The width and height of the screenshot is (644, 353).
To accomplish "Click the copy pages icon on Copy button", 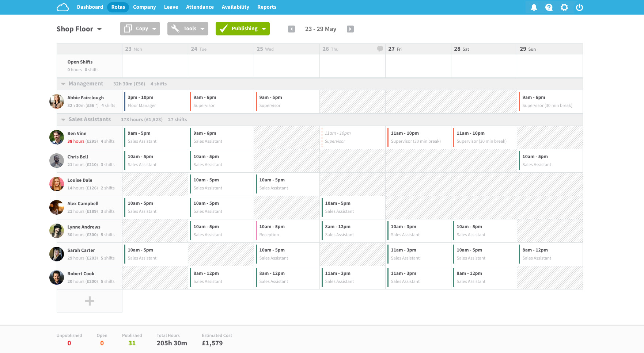I will (x=128, y=28).
